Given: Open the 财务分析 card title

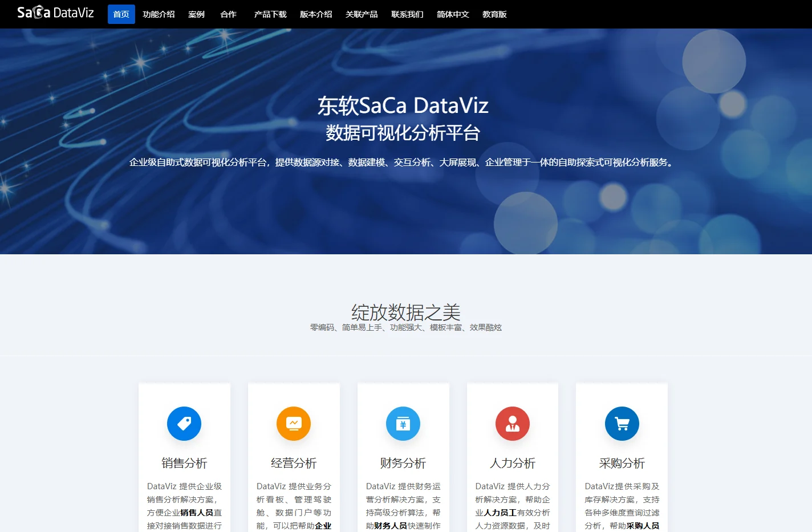Looking at the screenshot, I should pos(403,463).
